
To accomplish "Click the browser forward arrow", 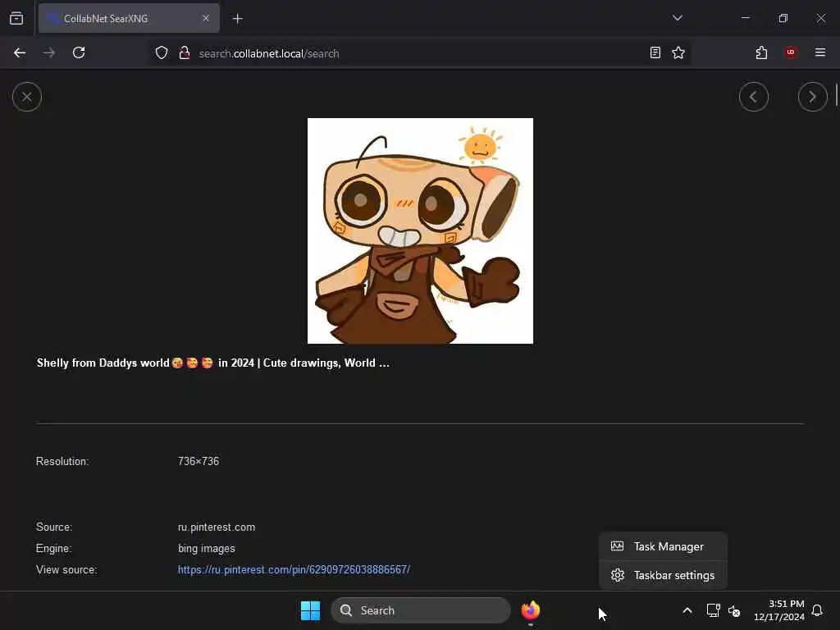I will 49,53.
